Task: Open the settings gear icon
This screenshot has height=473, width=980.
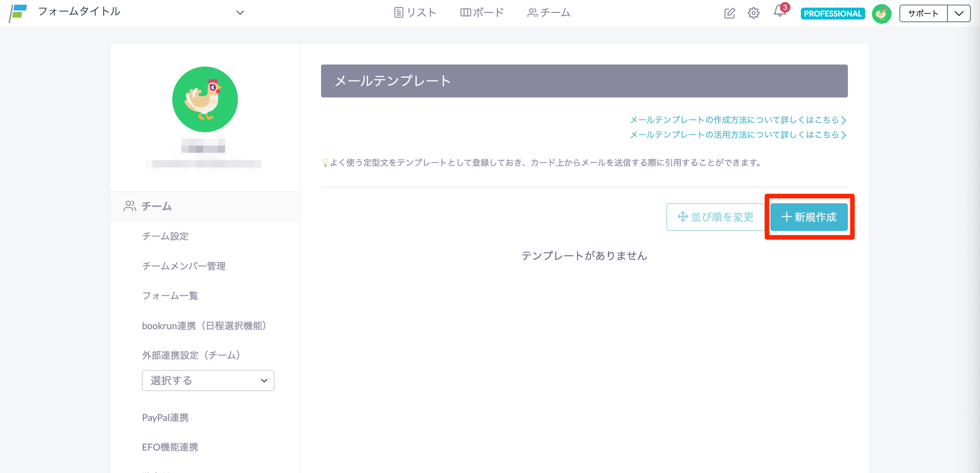Action: click(754, 13)
